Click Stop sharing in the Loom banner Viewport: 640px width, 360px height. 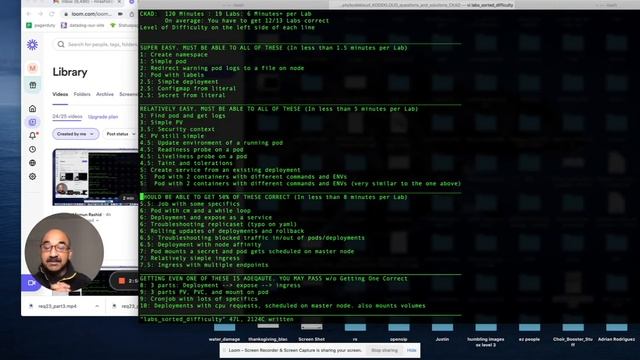[384, 350]
